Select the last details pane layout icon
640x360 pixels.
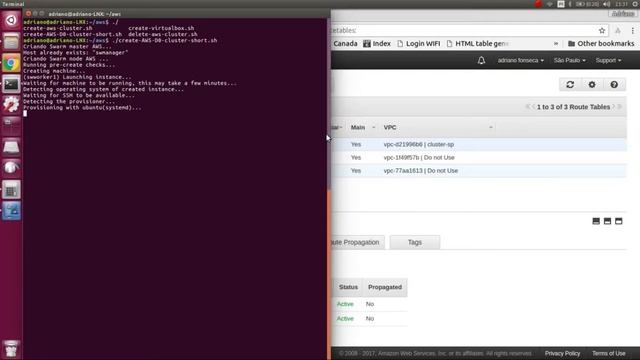click(619, 221)
